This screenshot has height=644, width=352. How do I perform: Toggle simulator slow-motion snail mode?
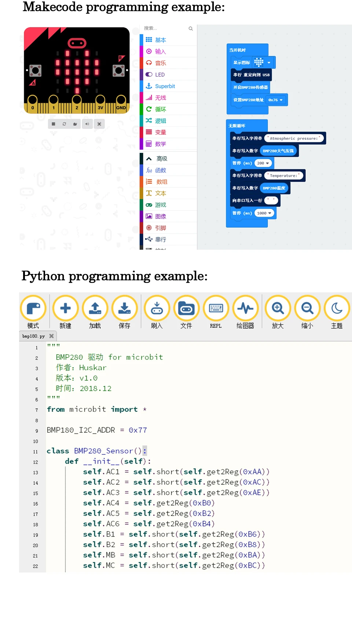coord(75,124)
